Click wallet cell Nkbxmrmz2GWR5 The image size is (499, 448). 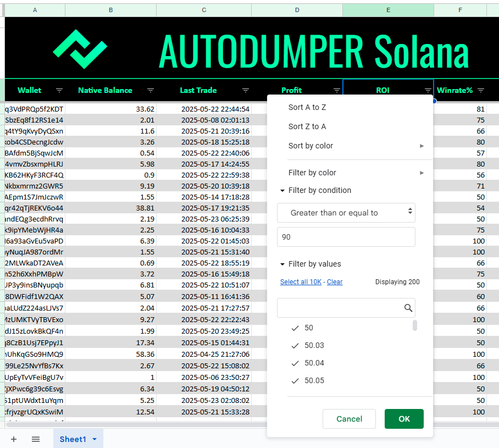point(34,186)
